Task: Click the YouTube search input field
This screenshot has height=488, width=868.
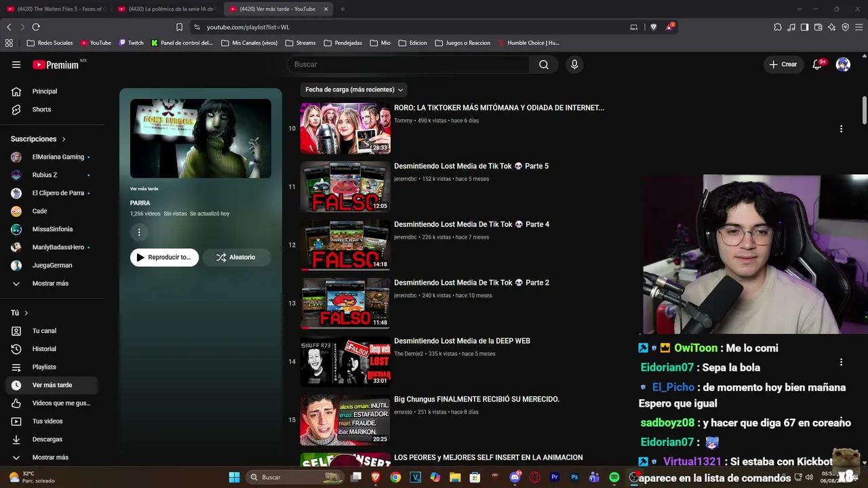Action: [x=409, y=64]
